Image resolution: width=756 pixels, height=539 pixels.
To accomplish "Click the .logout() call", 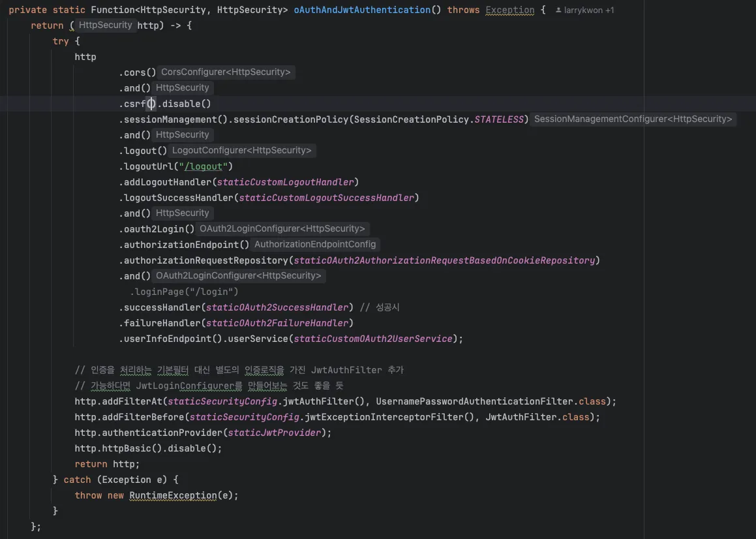I will [x=143, y=151].
